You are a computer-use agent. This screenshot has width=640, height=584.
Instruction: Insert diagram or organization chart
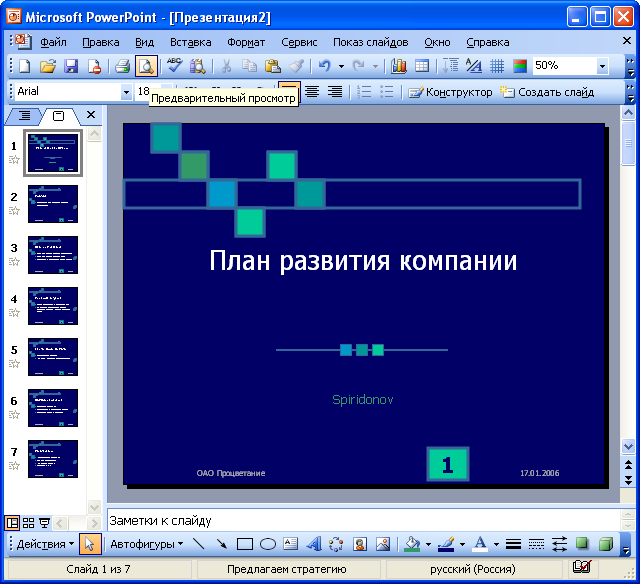336,544
